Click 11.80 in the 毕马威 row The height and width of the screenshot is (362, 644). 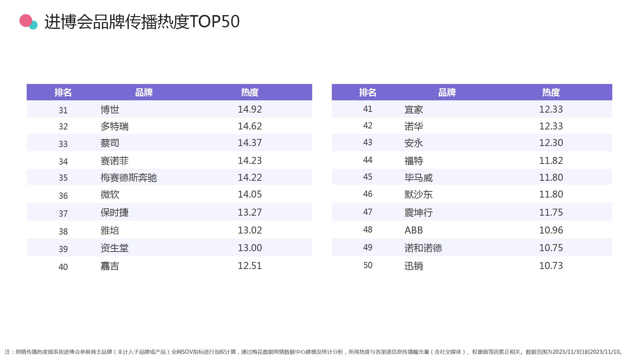point(551,177)
